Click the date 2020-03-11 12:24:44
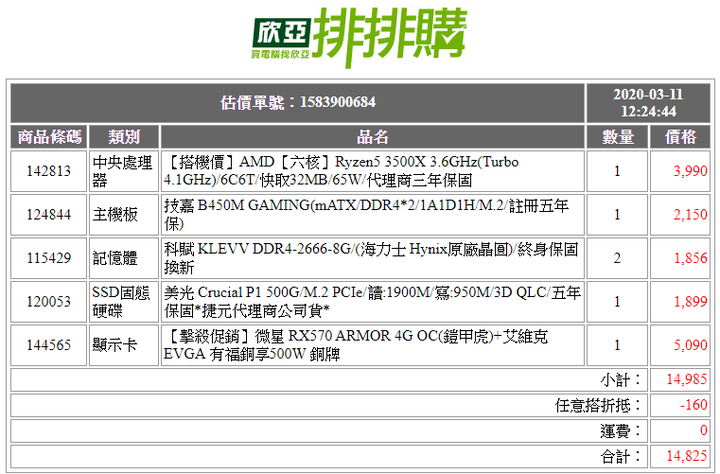This screenshot has width=720, height=474. pyautogui.click(x=648, y=103)
